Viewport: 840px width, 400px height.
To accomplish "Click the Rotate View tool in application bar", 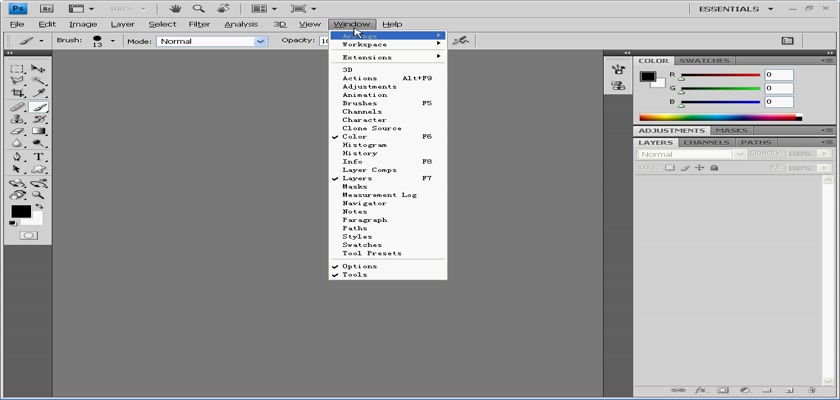I will [x=223, y=9].
